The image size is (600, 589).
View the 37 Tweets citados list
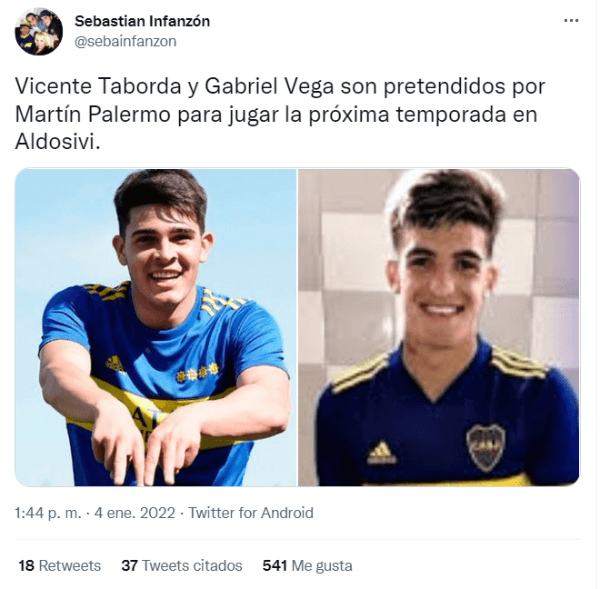pyautogui.click(x=182, y=566)
